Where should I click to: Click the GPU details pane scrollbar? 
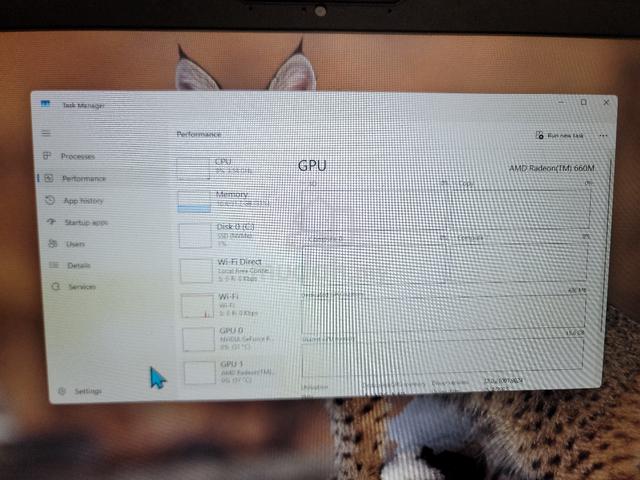(x=607, y=244)
